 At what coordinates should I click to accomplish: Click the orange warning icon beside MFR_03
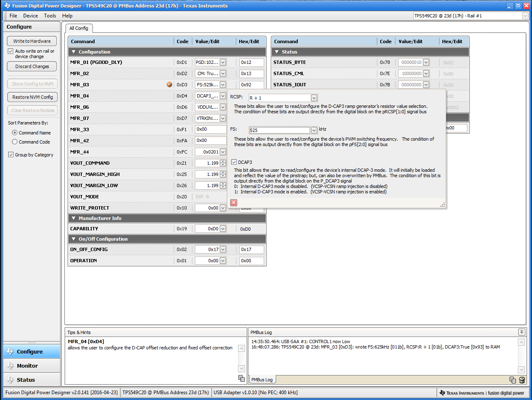(169, 84)
